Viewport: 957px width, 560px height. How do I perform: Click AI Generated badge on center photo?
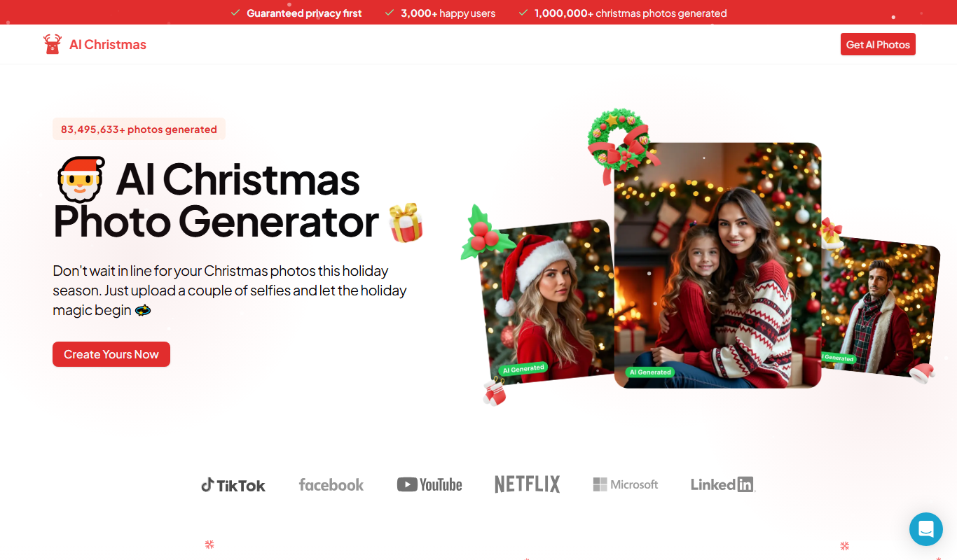click(x=650, y=372)
